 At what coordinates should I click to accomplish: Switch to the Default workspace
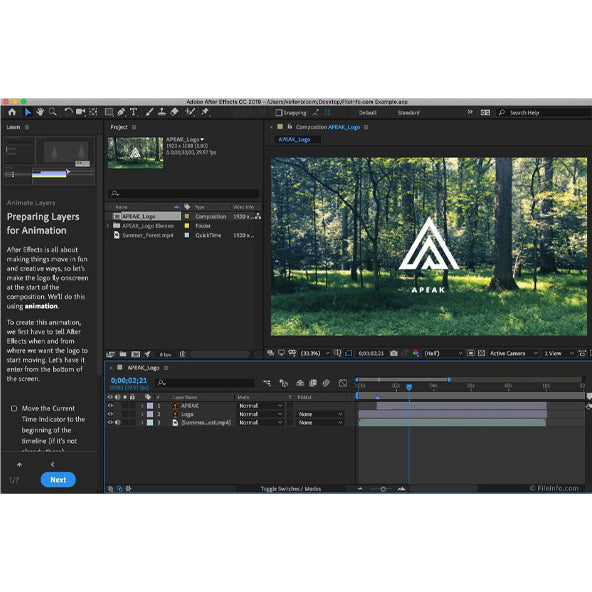[x=367, y=113]
